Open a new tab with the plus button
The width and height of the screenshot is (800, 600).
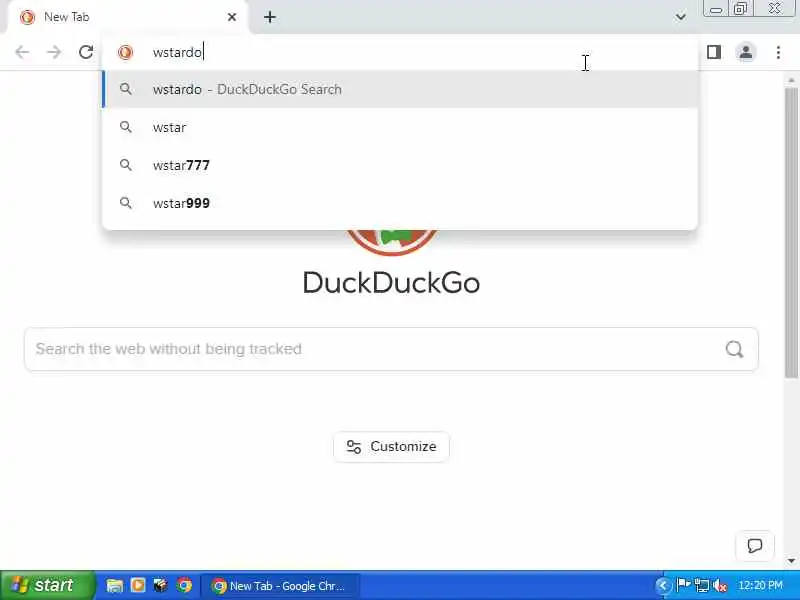coord(269,17)
